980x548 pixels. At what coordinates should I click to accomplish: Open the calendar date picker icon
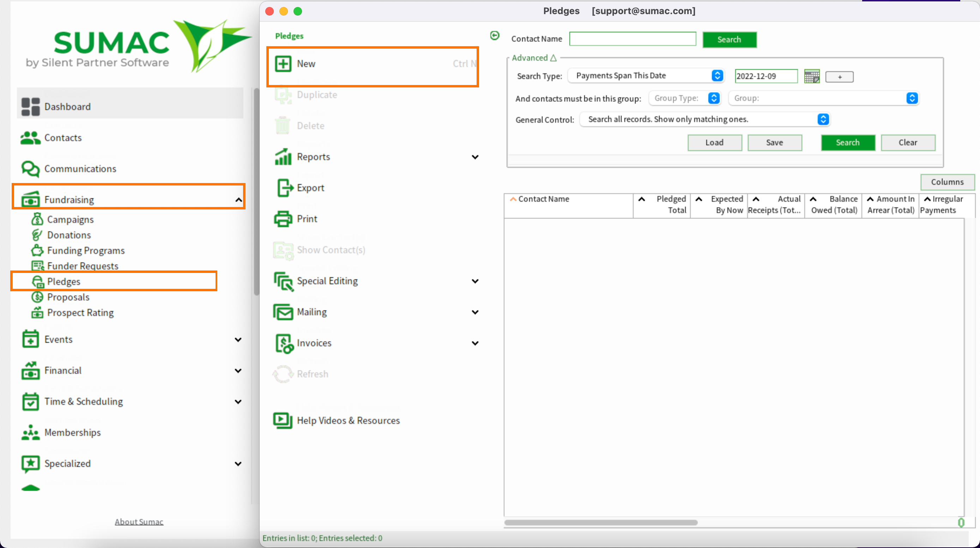pyautogui.click(x=812, y=77)
